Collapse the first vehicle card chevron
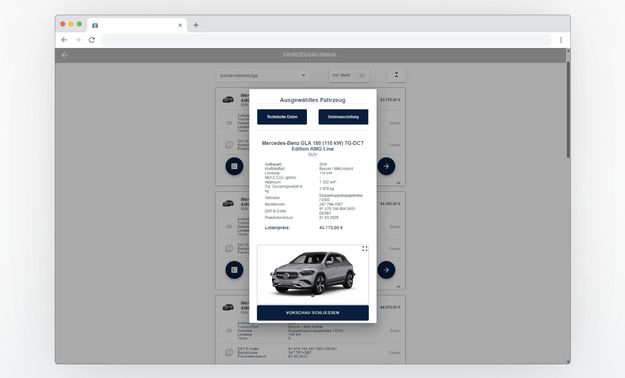This screenshot has height=378, width=625. tap(398, 183)
